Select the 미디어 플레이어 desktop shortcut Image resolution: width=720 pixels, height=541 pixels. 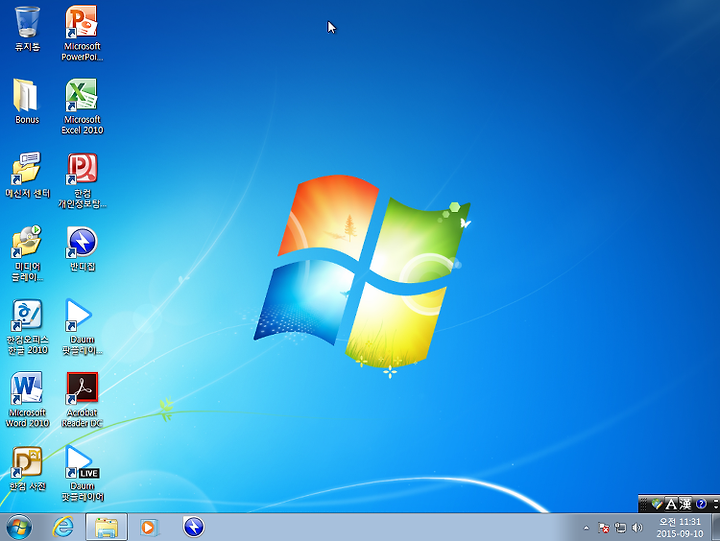pos(27,253)
